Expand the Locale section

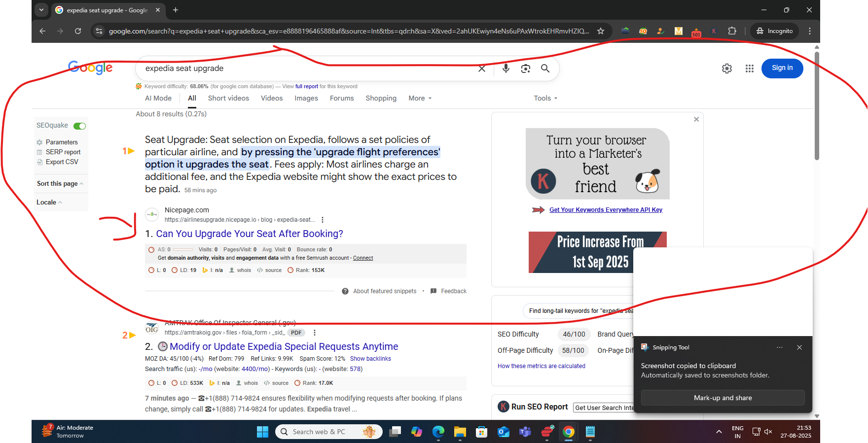point(49,203)
